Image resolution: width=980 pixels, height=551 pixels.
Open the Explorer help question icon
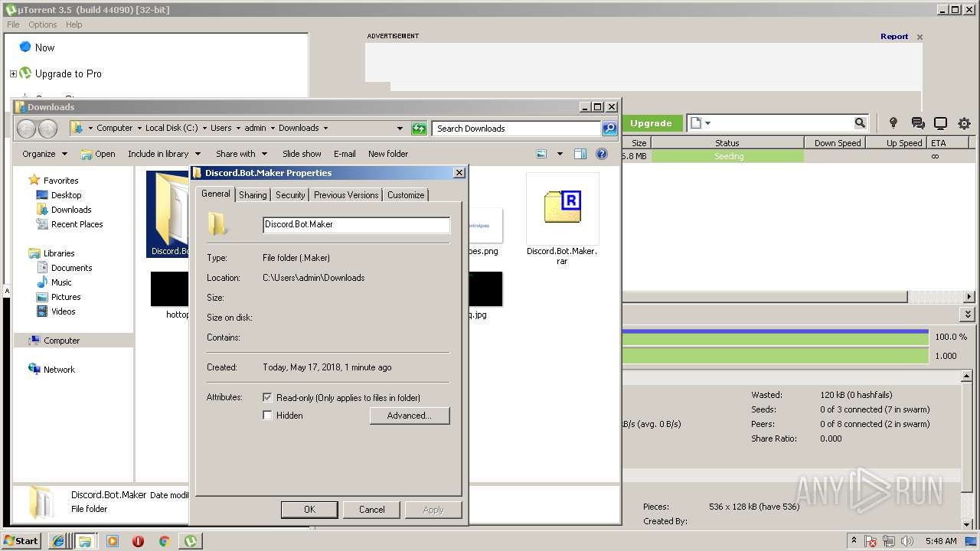pos(602,154)
